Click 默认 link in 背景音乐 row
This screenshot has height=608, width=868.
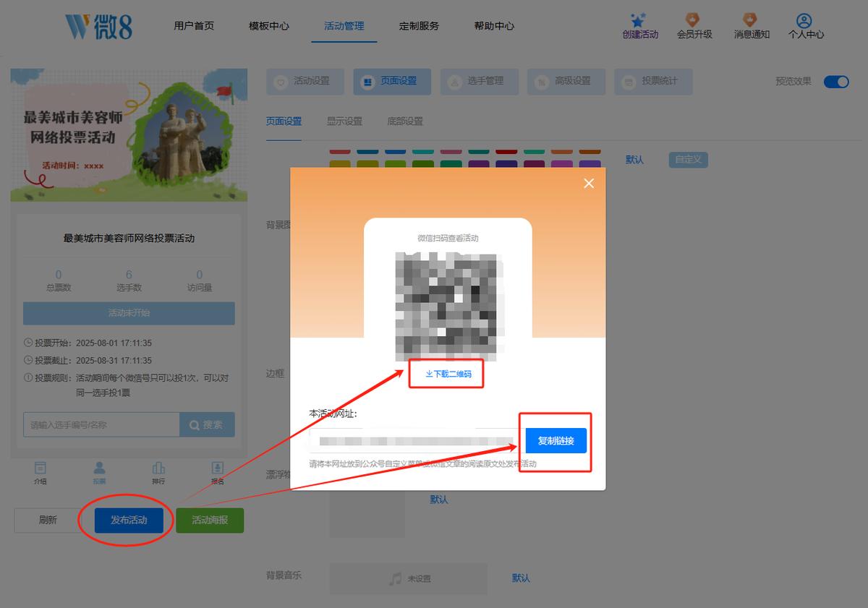coord(521,578)
